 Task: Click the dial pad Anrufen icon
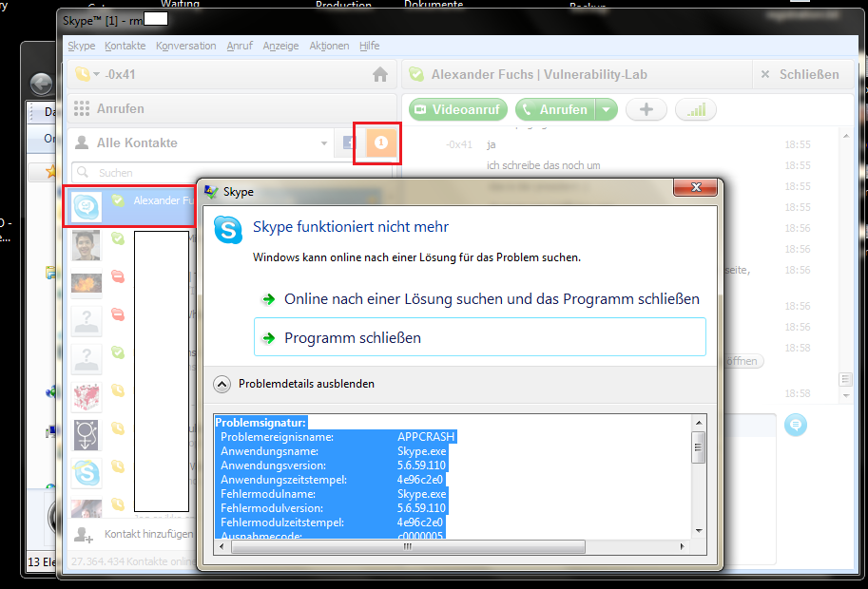82,108
